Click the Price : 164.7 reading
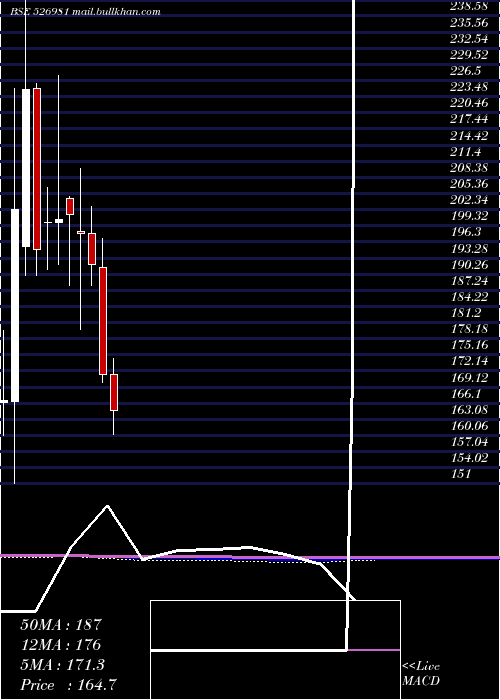 pyautogui.click(x=69, y=685)
